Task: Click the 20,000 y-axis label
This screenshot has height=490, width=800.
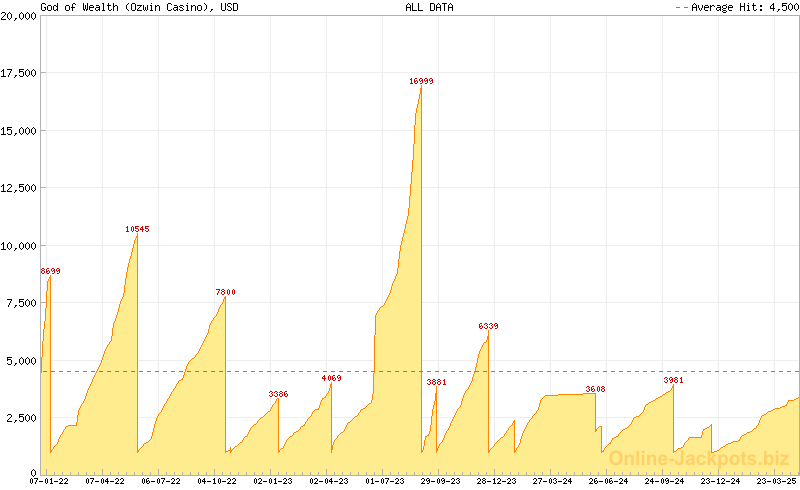Action: [x=19, y=16]
